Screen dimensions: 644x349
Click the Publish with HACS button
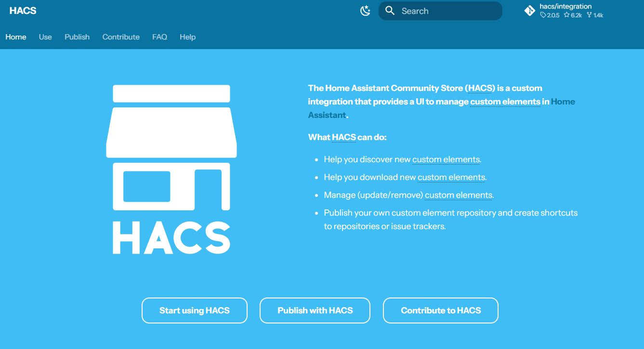tap(315, 310)
